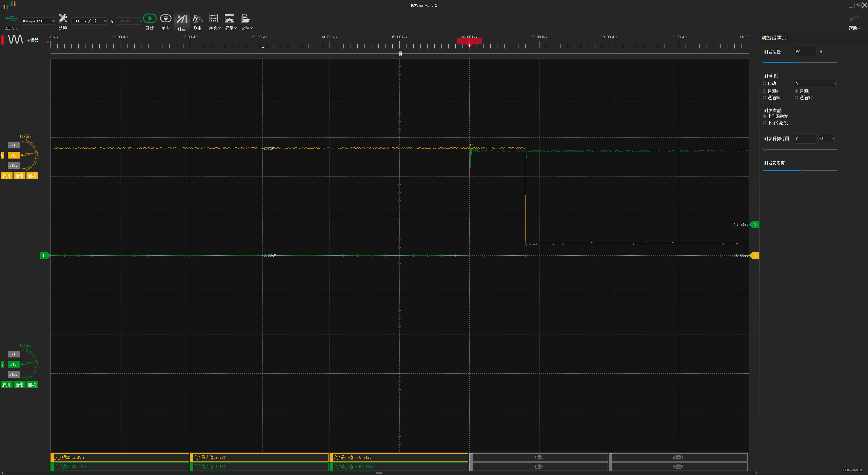Viewport: 868px width, 475px height.
Task: Open the uS holdoff unit dropdown
Action: 826,139
